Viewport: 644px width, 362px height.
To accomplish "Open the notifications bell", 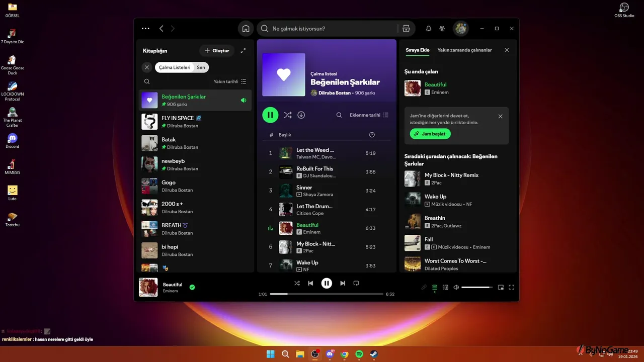I will (x=429, y=29).
